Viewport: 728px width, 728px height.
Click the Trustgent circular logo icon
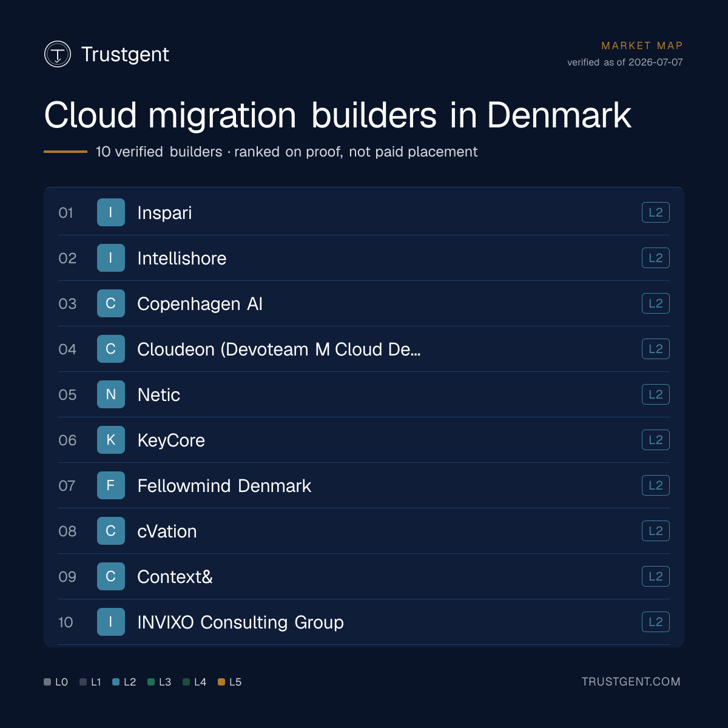58,54
